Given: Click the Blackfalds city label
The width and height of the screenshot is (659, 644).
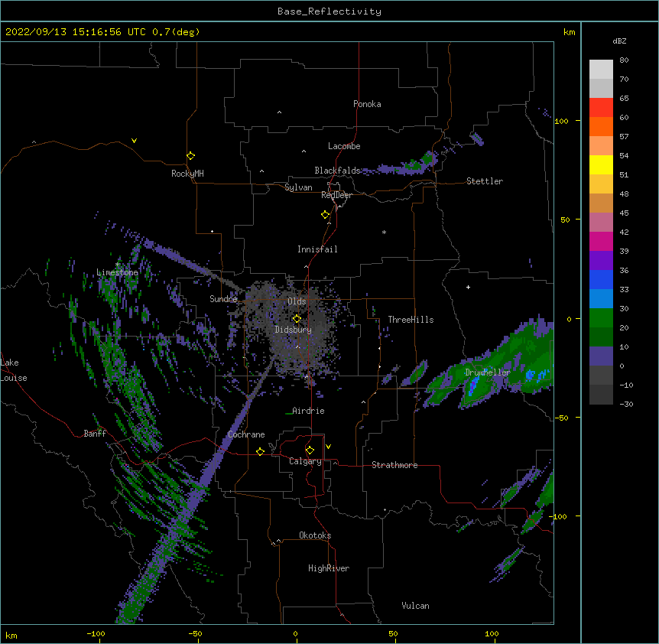Looking at the screenshot, I should (x=337, y=171).
